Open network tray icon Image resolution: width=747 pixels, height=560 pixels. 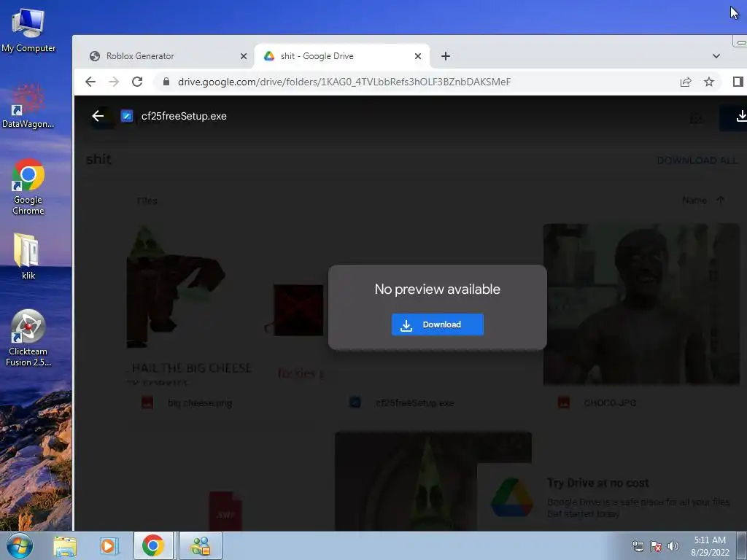638,546
